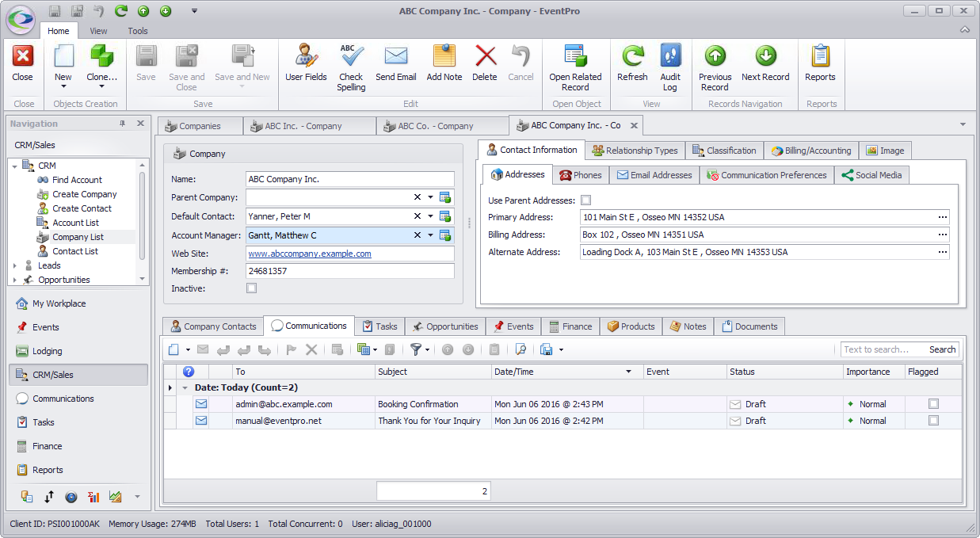Screen dimensions: 980x538
Task: Expand the Leads tree node
Action: coord(13,265)
